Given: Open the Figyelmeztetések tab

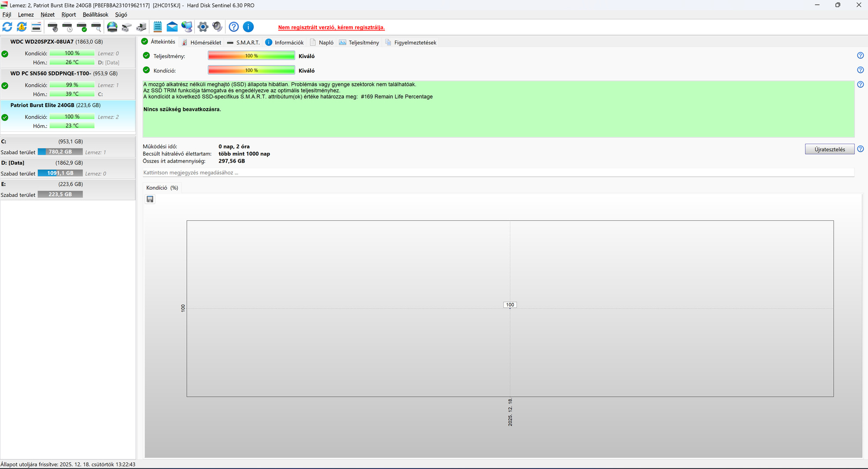Looking at the screenshot, I should (411, 42).
